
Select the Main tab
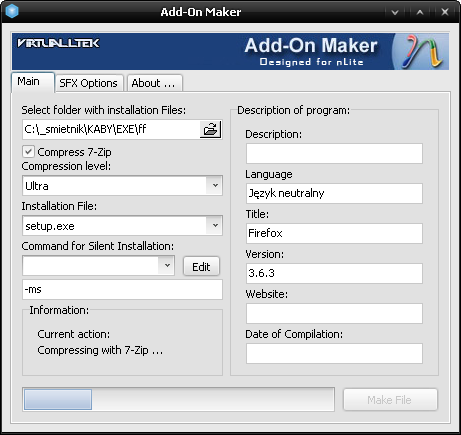(33, 82)
